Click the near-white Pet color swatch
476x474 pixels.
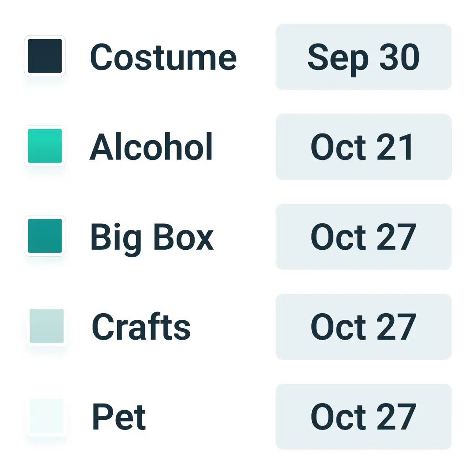pos(47,416)
